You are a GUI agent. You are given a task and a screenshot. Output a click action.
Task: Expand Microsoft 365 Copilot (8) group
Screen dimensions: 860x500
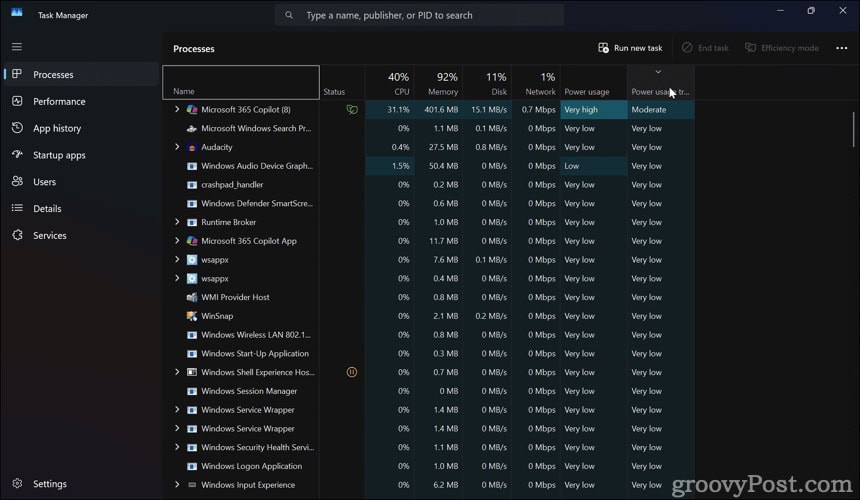pyautogui.click(x=177, y=110)
